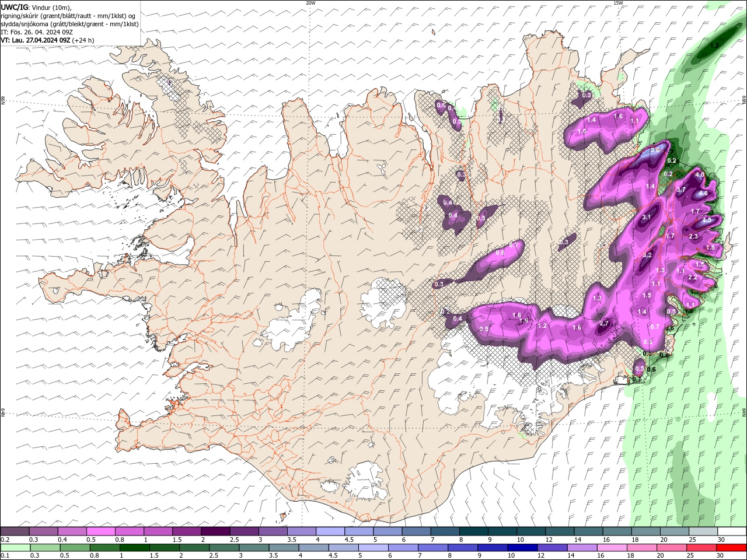747x560 pixels.
Task: Click the 'UWC/IG: Vindur (10m)' title text
Action: tap(36, 7)
